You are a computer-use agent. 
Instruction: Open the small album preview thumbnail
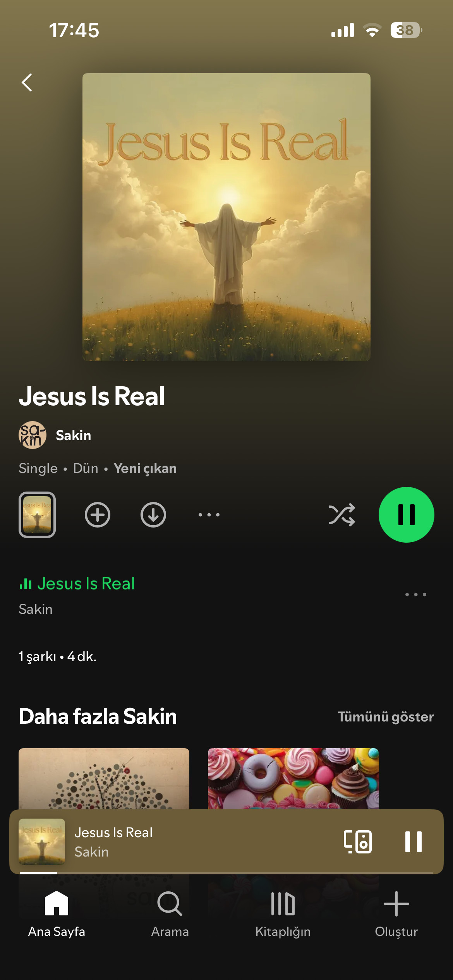point(37,515)
